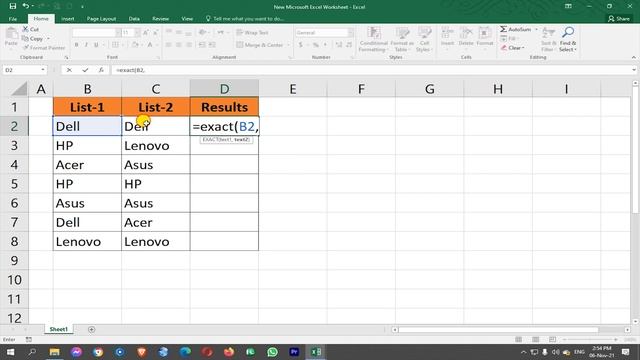Switch to the Review tab

click(x=160, y=19)
